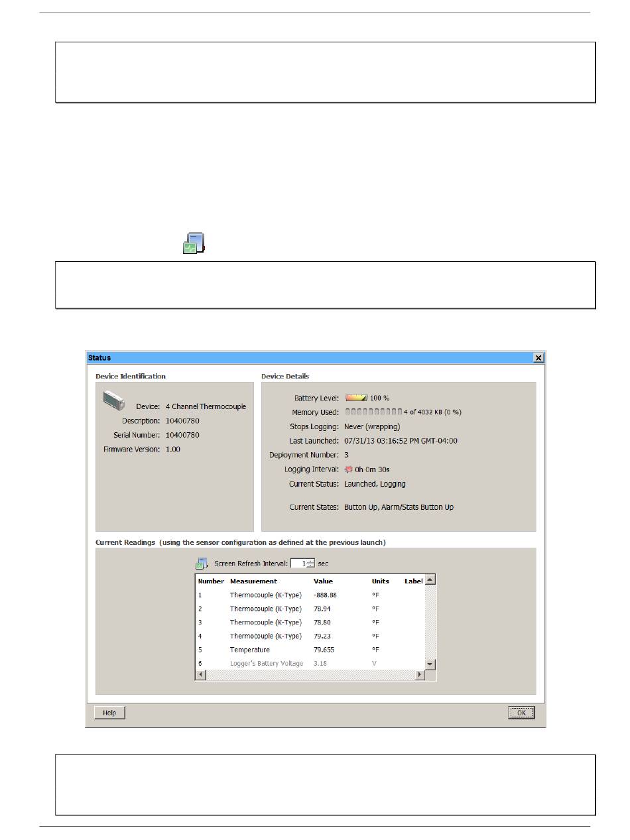Click the refresh interval spinner arrows

tap(310, 564)
